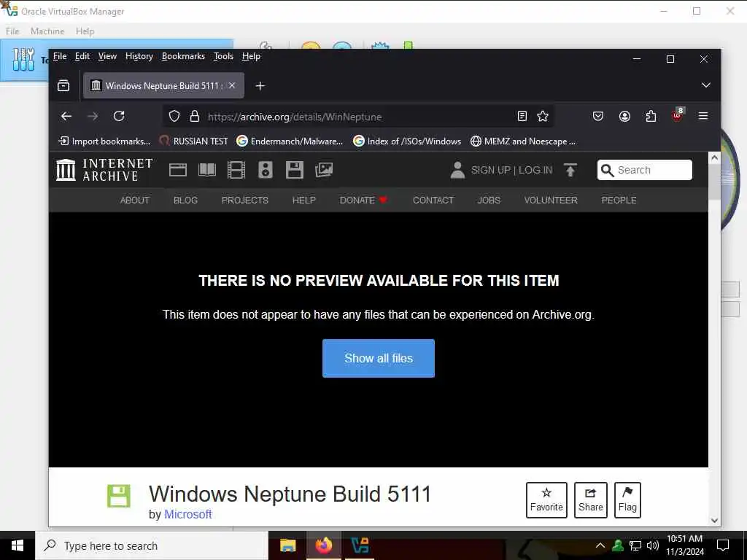Bookmark this page with the star icon
Image resolution: width=747 pixels, height=560 pixels.
[543, 116]
